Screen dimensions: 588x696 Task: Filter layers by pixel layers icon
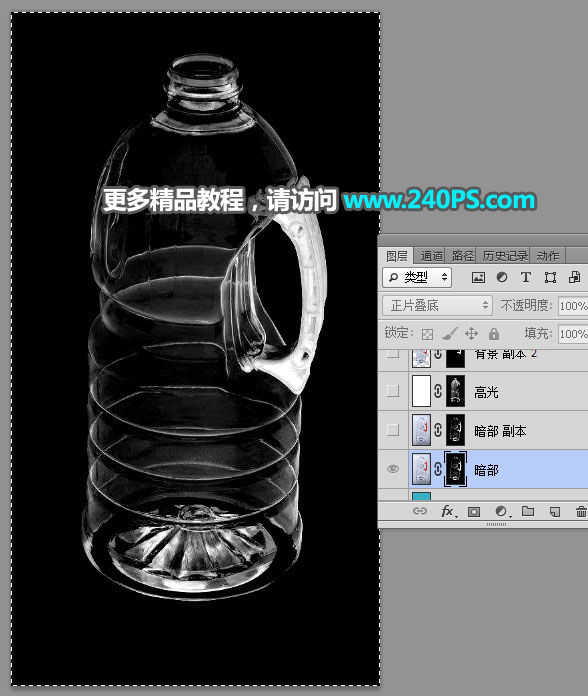478,277
